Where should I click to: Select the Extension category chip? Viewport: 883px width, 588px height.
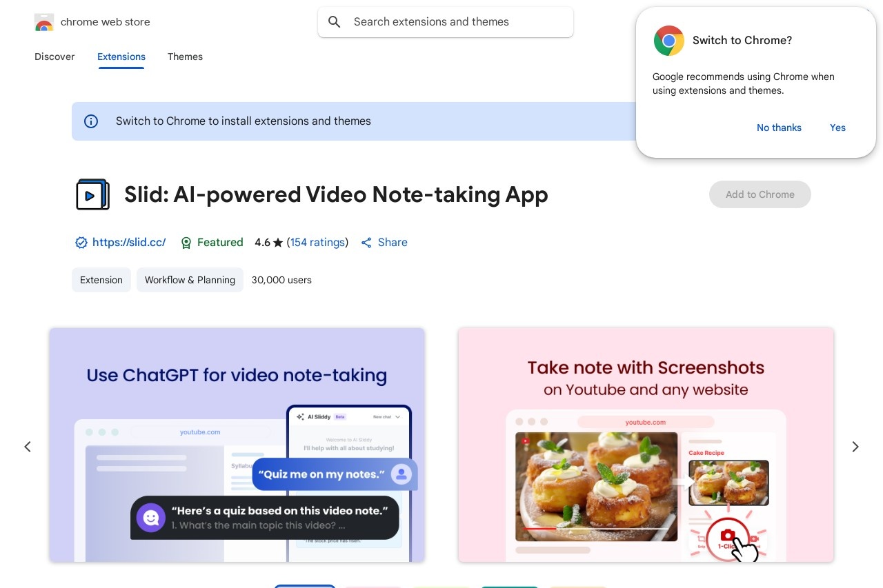(101, 280)
